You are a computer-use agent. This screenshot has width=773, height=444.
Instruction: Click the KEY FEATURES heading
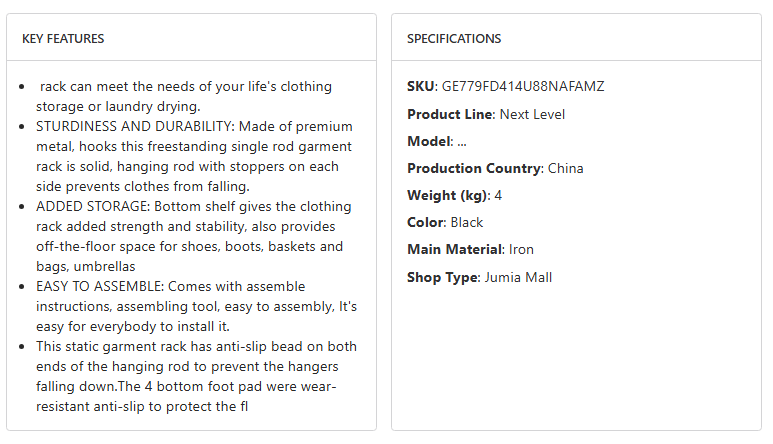pos(63,39)
